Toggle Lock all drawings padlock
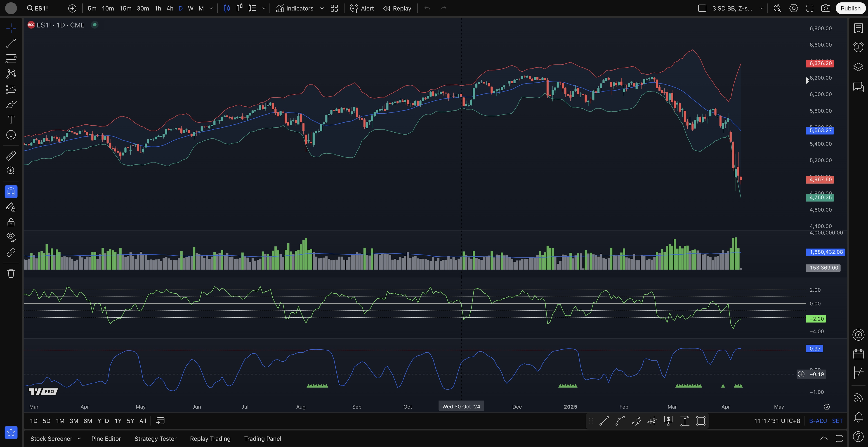Image resolution: width=868 pixels, height=447 pixels. pos(11,222)
